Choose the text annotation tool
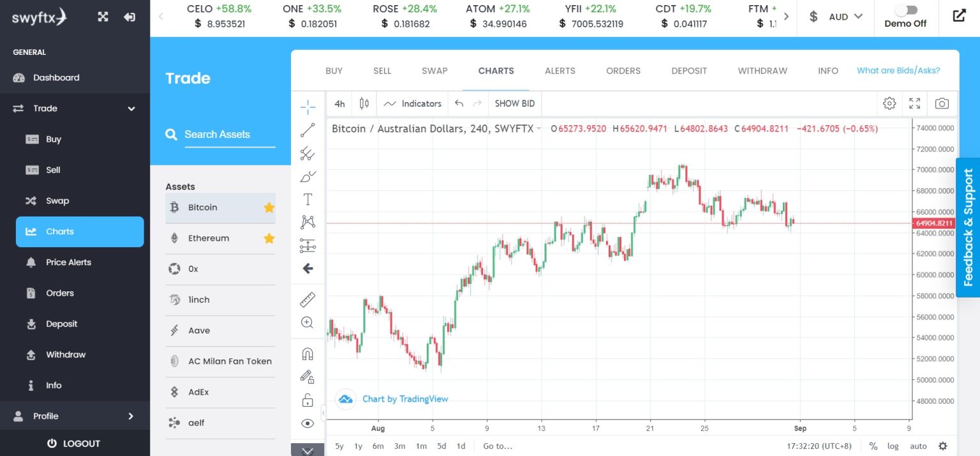 [x=308, y=199]
